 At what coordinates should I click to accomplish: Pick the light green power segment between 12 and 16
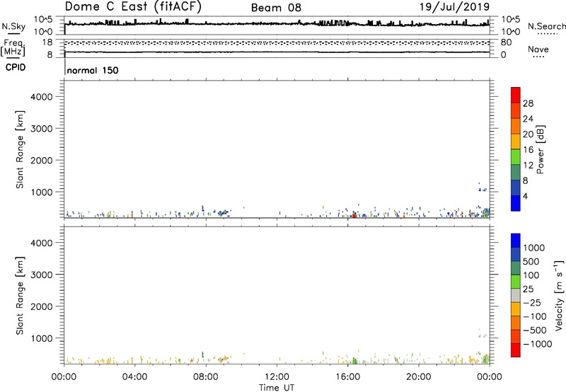click(516, 156)
